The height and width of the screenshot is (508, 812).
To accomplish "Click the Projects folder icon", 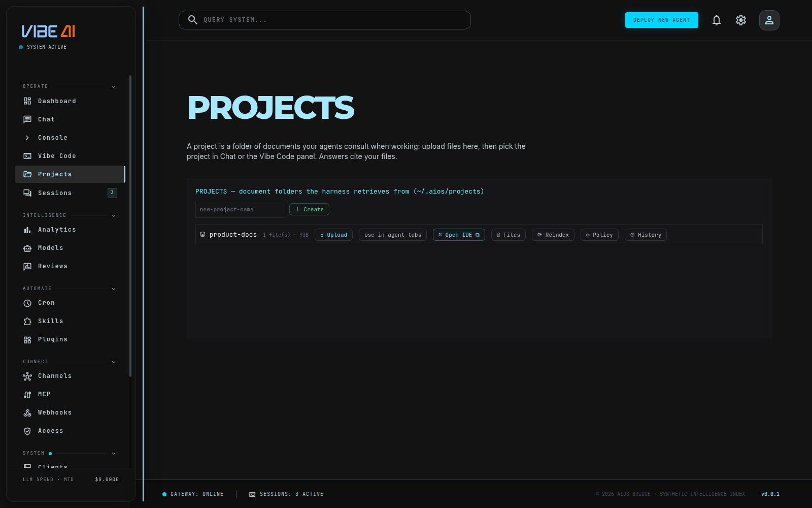I will [27, 174].
